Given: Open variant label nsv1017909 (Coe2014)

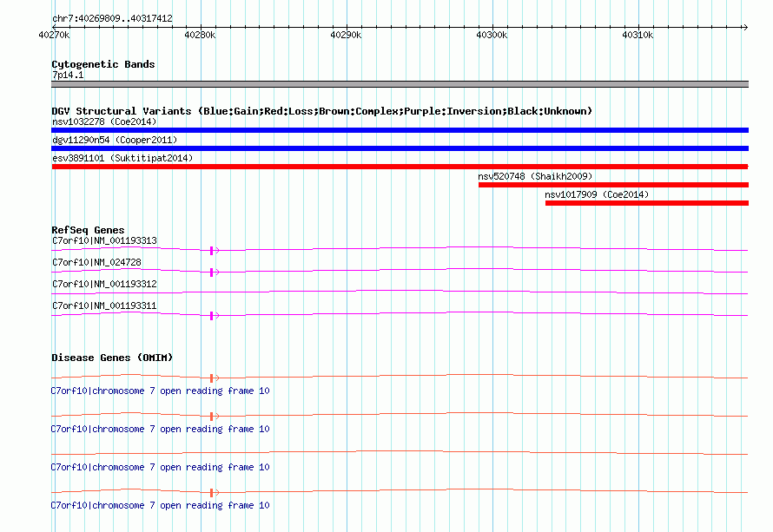Looking at the screenshot, I should pyautogui.click(x=597, y=194).
